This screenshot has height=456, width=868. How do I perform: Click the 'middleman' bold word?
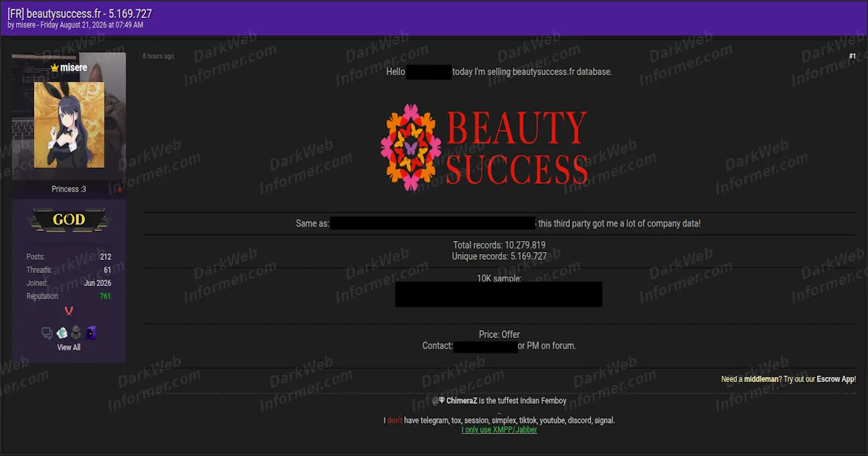(762, 379)
